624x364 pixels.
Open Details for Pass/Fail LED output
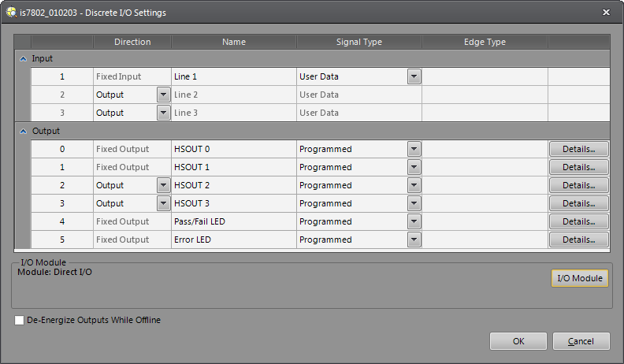pyautogui.click(x=578, y=221)
